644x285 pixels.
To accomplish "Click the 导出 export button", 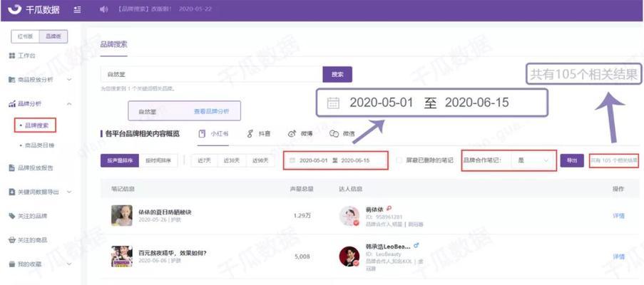I will point(572,160).
